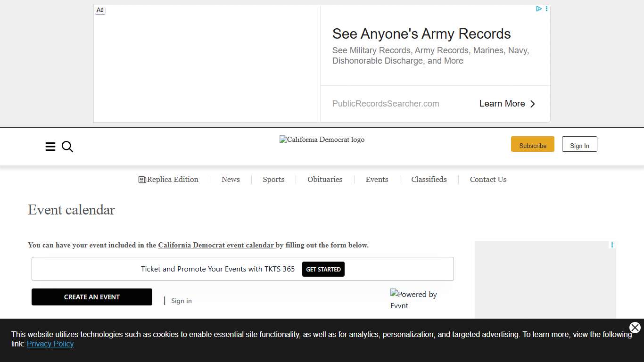Click the Powered by Evvnt image
The image size is (644, 362).
[413, 300]
